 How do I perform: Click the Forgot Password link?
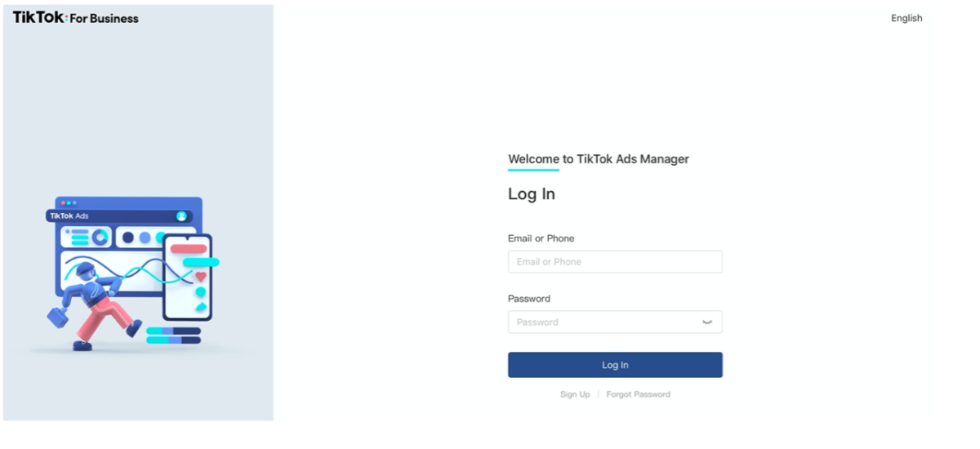[x=638, y=394]
